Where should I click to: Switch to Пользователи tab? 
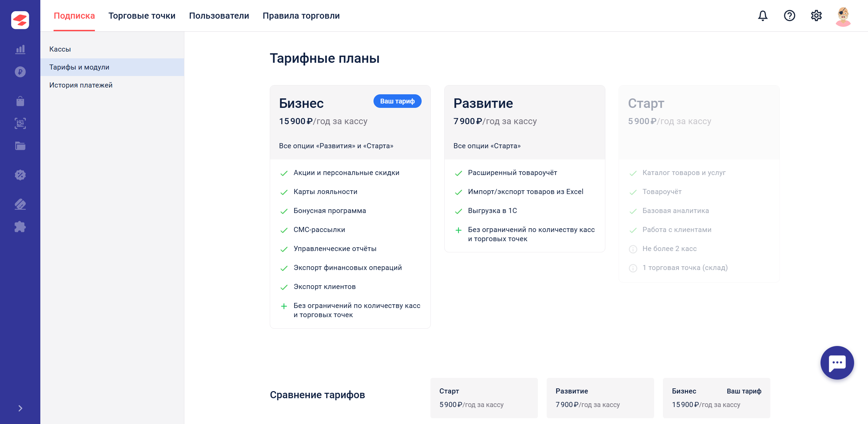pos(219,16)
